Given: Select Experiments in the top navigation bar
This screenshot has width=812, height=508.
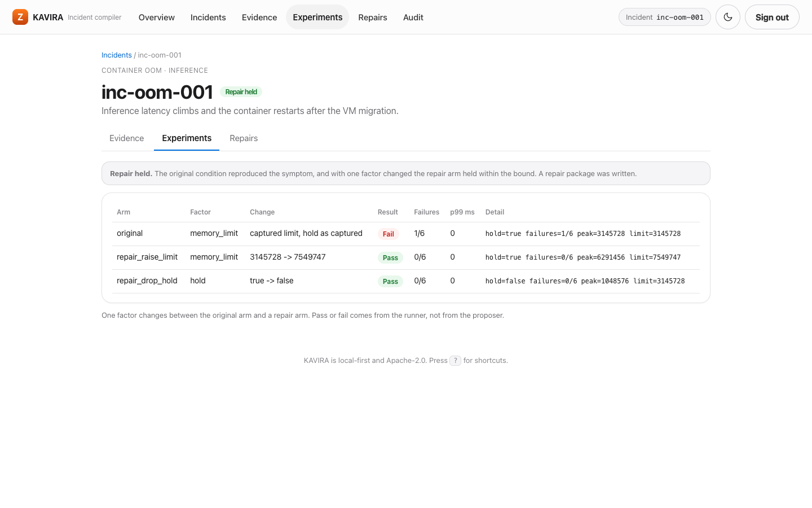Looking at the screenshot, I should 317,17.
